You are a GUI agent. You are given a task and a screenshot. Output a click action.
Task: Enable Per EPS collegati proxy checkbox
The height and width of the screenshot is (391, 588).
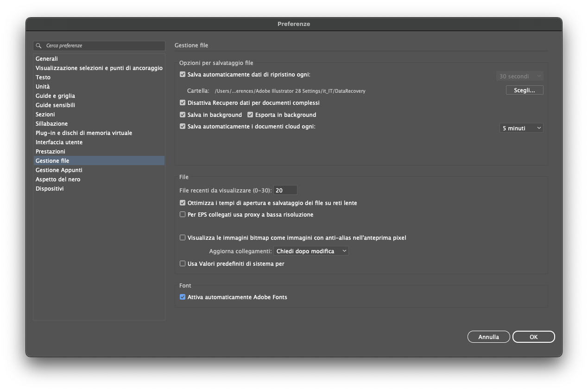pyautogui.click(x=183, y=215)
